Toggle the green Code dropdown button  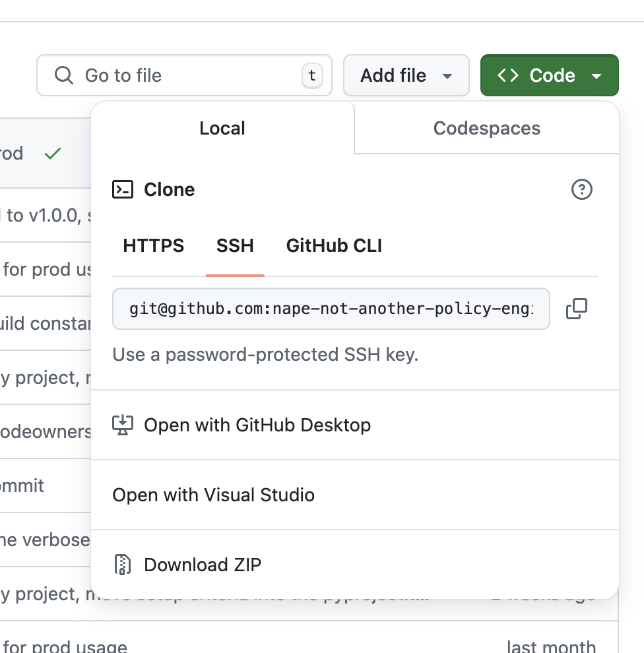tap(550, 75)
